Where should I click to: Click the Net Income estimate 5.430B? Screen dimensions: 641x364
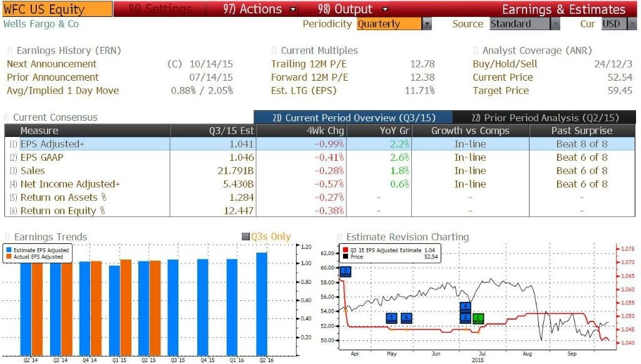(x=238, y=185)
